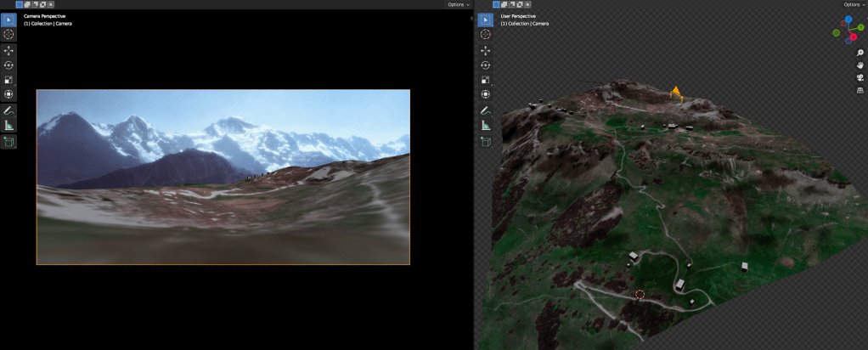868x350 pixels.
Task: Enable Intersect selection mode in User Perspective header
Action: coord(527,4)
